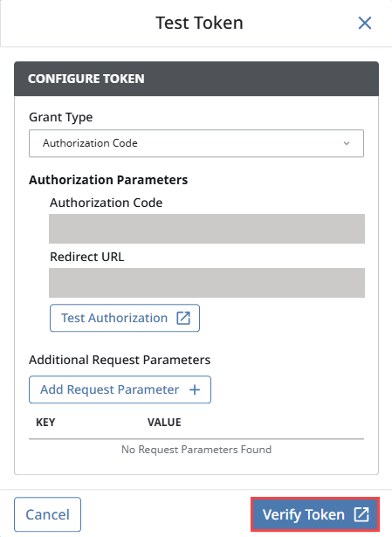Select the KEY column header
This screenshot has width=392, height=537.
coord(45,423)
